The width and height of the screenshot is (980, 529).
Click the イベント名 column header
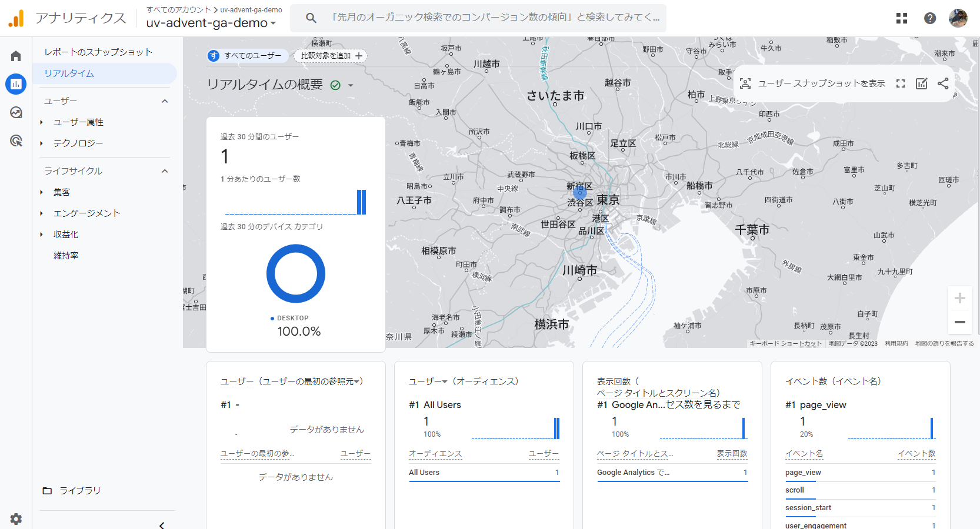click(804, 454)
